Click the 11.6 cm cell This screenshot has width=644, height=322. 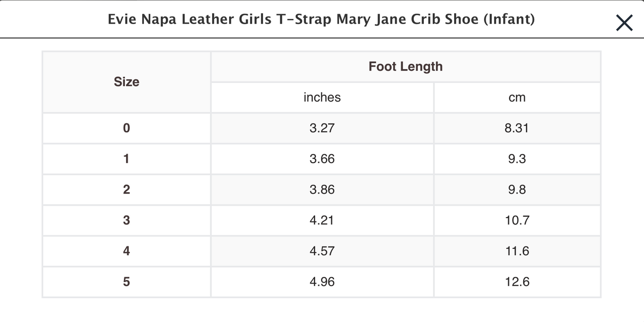(x=517, y=251)
